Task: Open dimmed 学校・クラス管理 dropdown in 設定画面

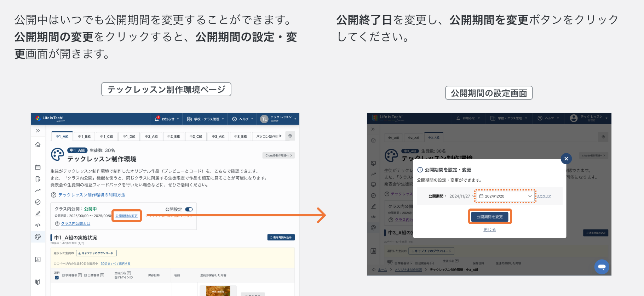Action: (508, 118)
